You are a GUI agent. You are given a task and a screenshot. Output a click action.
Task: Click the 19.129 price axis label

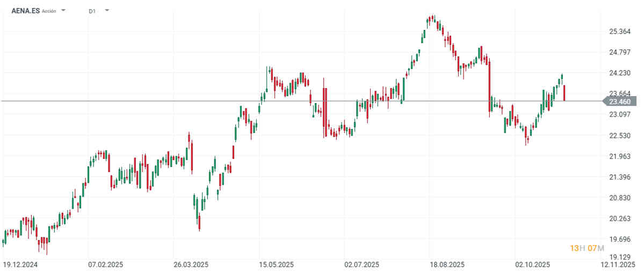point(619,256)
